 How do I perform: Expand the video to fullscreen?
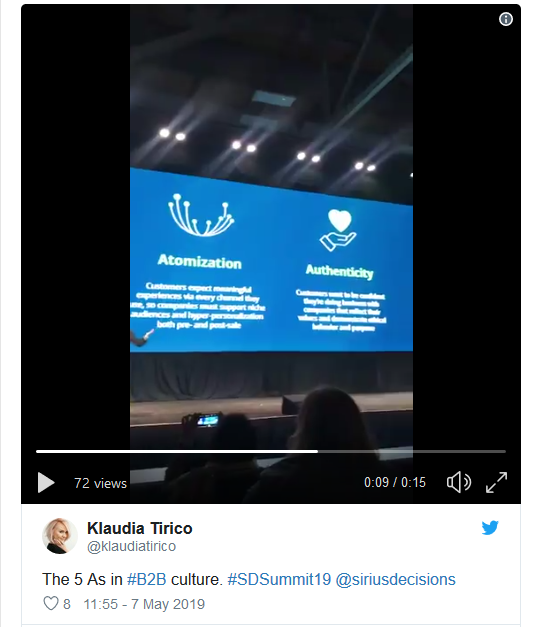coord(496,482)
